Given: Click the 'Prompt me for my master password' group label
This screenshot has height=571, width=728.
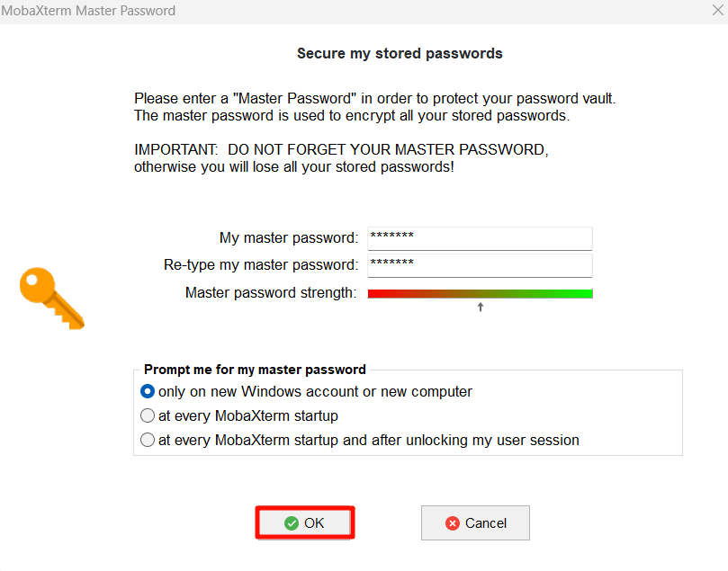Looking at the screenshot, I should (255, 370).
